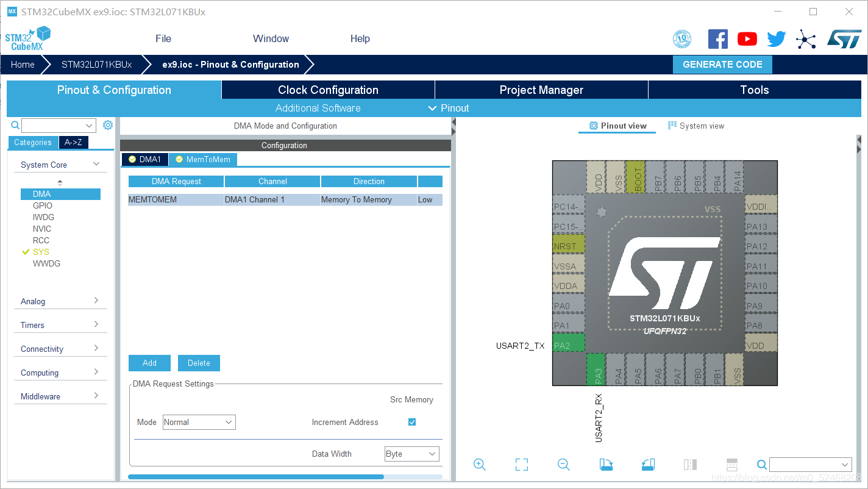Open the Facebook icon link

click(x=717, y=39)
